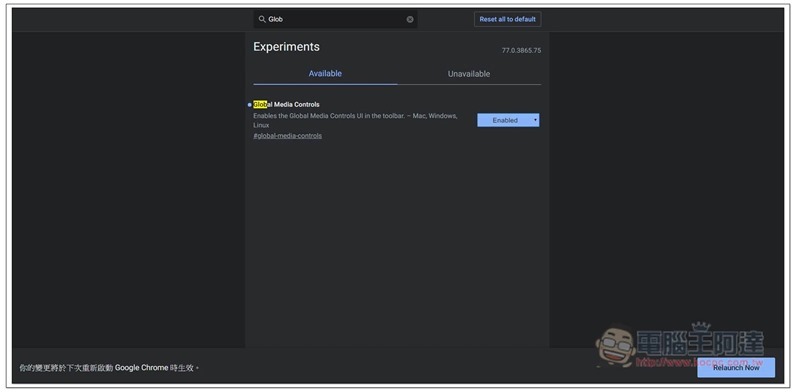Click the Relaunch Now button
The width and height of the screenshot is (796, 392).
736,368
